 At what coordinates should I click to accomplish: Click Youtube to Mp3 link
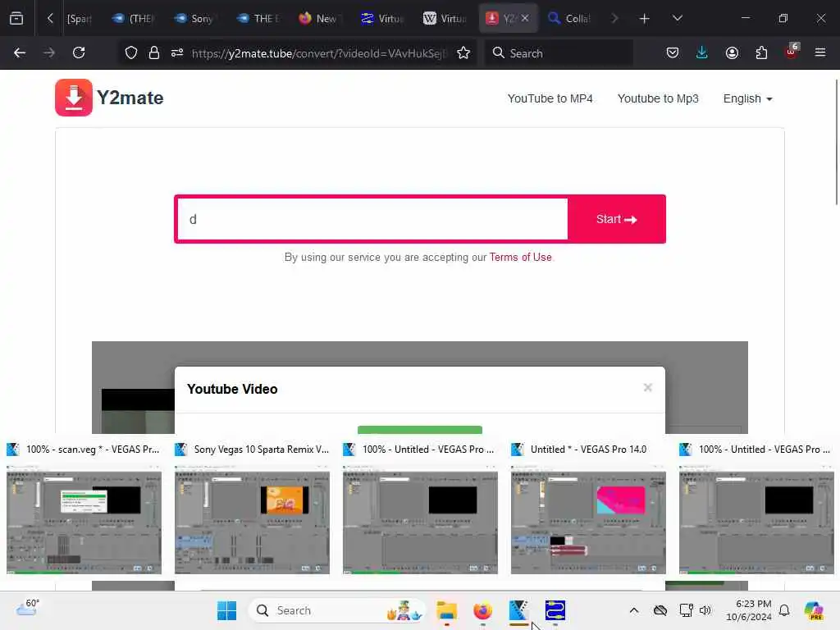(658, 98)
